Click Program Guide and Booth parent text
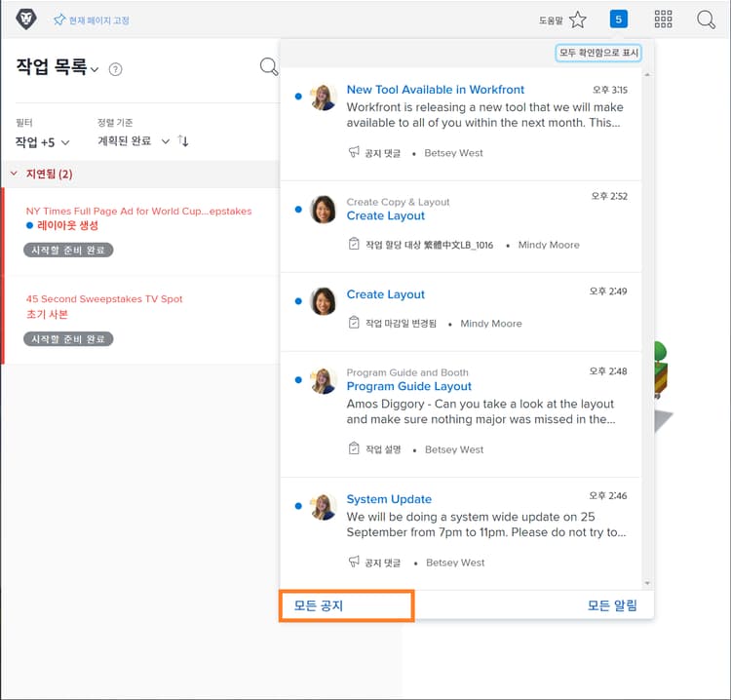Screen dimensions: 731x700 coord(407,372)
